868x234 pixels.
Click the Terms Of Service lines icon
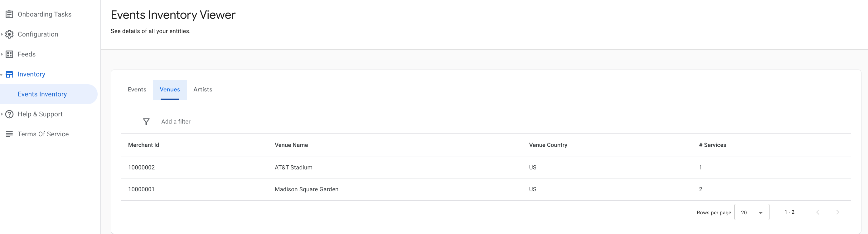(x=9, y=134)
